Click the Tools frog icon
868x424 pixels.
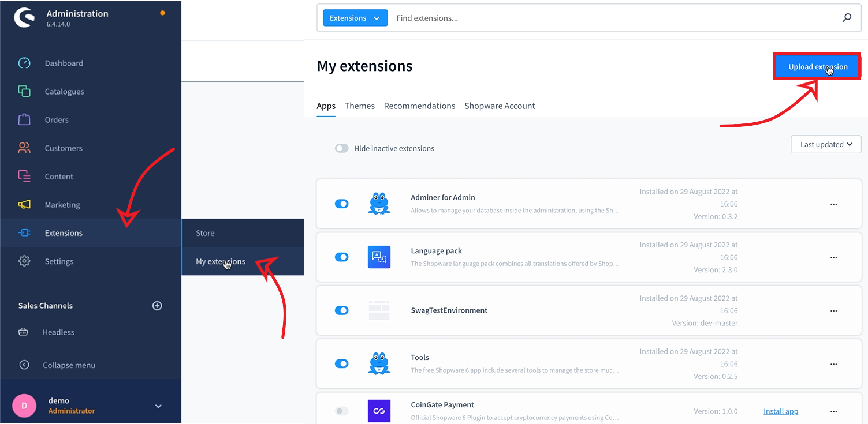click(379, 363)
